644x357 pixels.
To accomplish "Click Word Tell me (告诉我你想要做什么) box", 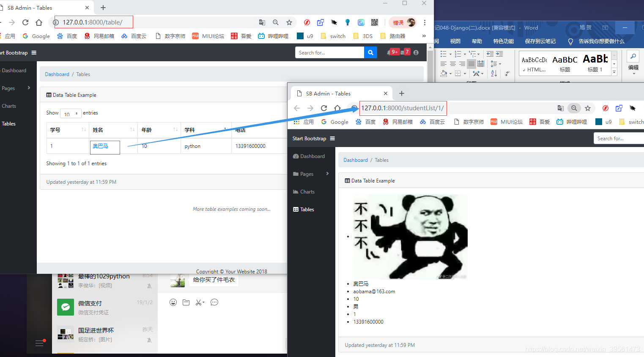I will point(596,41).
